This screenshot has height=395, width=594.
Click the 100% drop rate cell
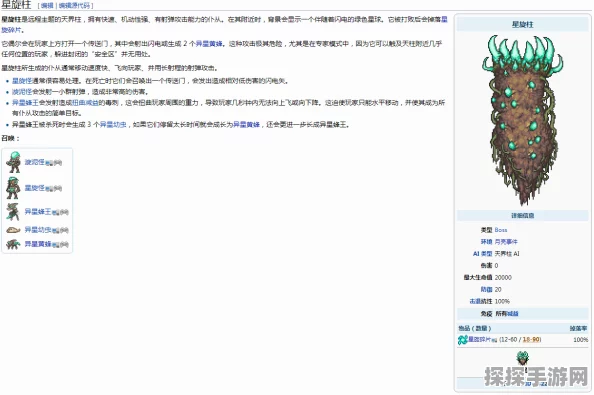[580, 340]
